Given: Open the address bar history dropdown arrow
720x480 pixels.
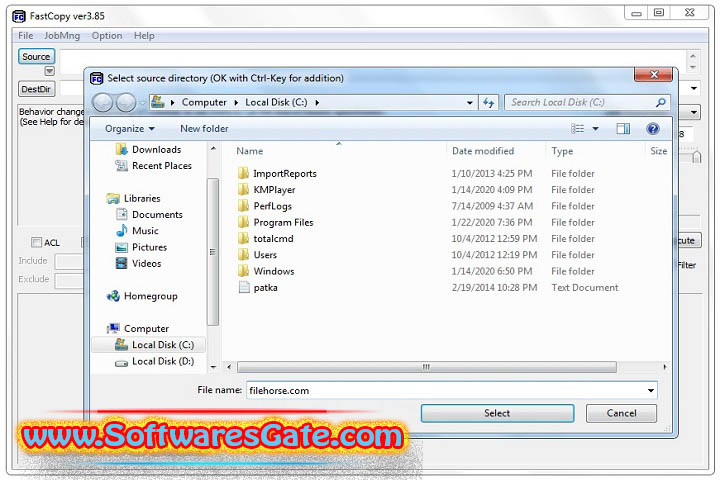Looking at the screenshot, I should click(x=470, y=102).
